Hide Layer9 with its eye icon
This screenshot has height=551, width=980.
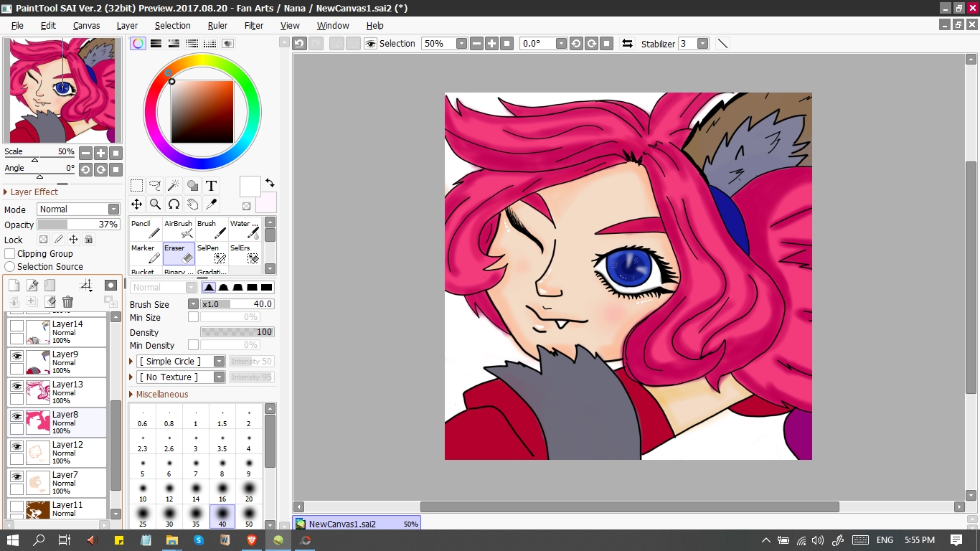(x=17, y=356)
